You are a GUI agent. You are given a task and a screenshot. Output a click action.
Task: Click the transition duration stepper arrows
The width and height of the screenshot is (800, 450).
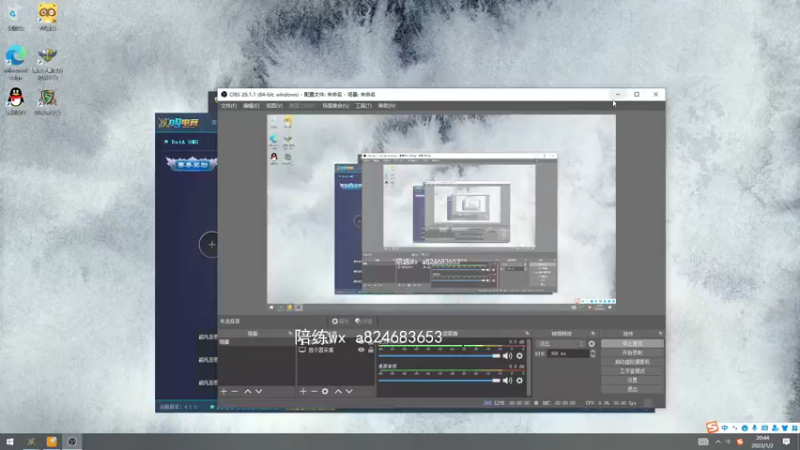tap(592, 354)
